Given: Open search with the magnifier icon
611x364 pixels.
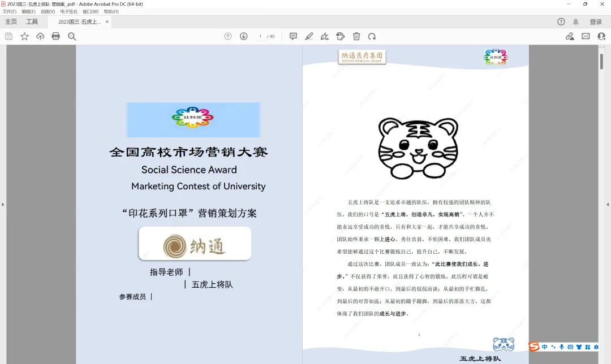Looking at the screenshot, I should 71,36.
